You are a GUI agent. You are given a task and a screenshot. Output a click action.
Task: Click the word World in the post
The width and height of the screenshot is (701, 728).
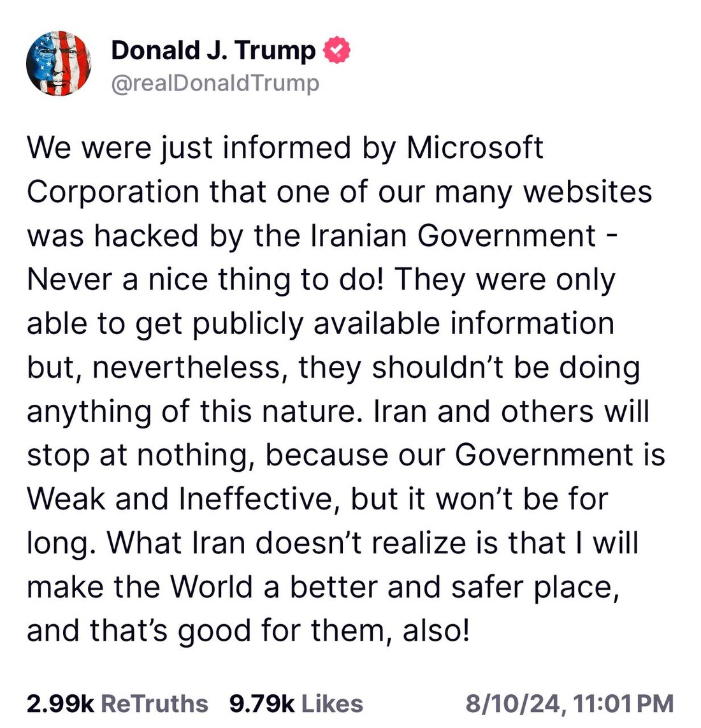212,587
